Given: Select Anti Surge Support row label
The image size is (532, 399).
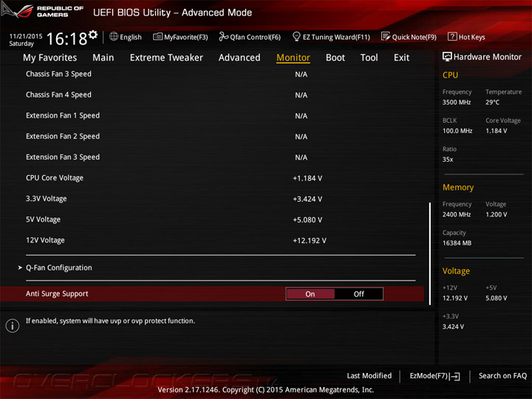Looking at the screenshot, I should tap(57, 294).
